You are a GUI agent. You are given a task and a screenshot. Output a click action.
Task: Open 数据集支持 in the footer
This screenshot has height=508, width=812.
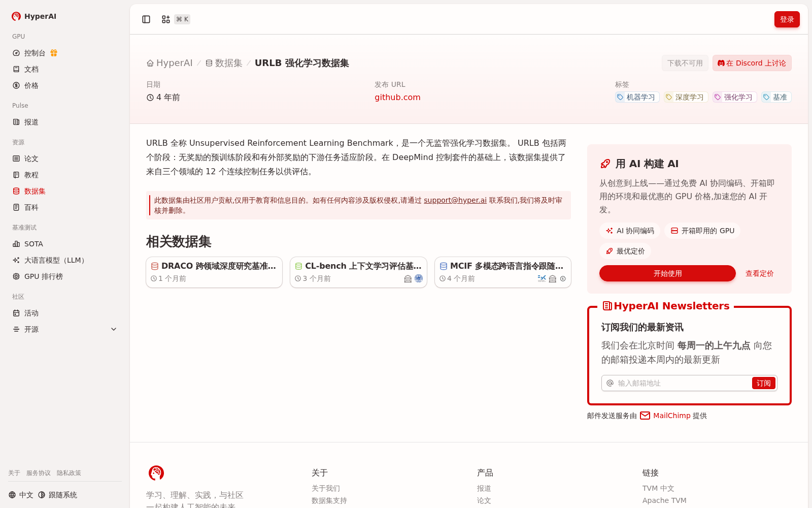click(329, 500)
